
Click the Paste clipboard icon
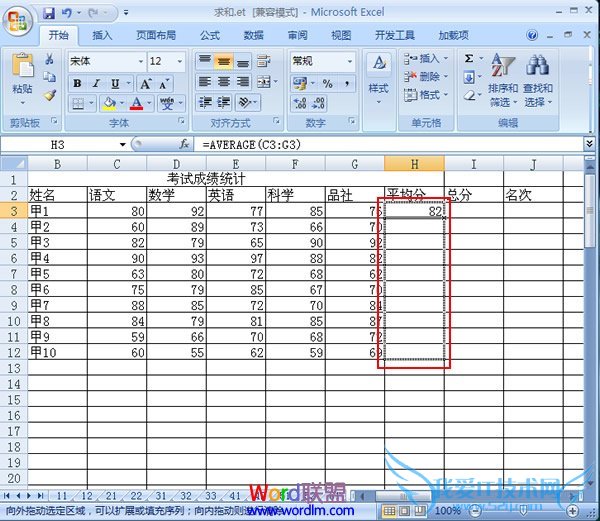click(22, 65)
